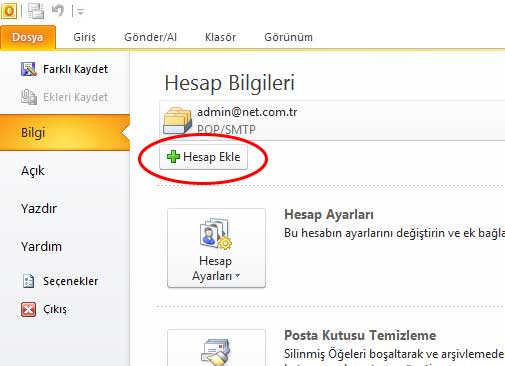This screenshot has width=505, height=366.
Task: Switch to the Klasör tab
Action: click(x=220, y=37)
